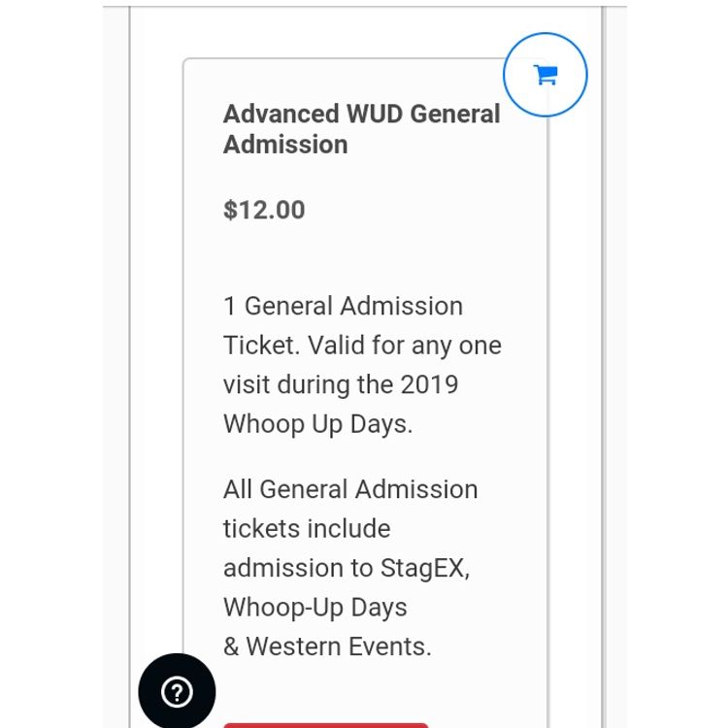Click the word "Advanced" in the title
This screenshot has width=728, height=728.
click(281, 114)
